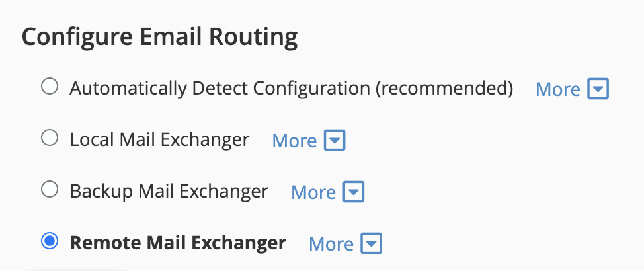Expand More info for Local Mail Exchanger
The height and width of the screenshot is (271, 644).
pyautogui.click(x=294, y=141)
